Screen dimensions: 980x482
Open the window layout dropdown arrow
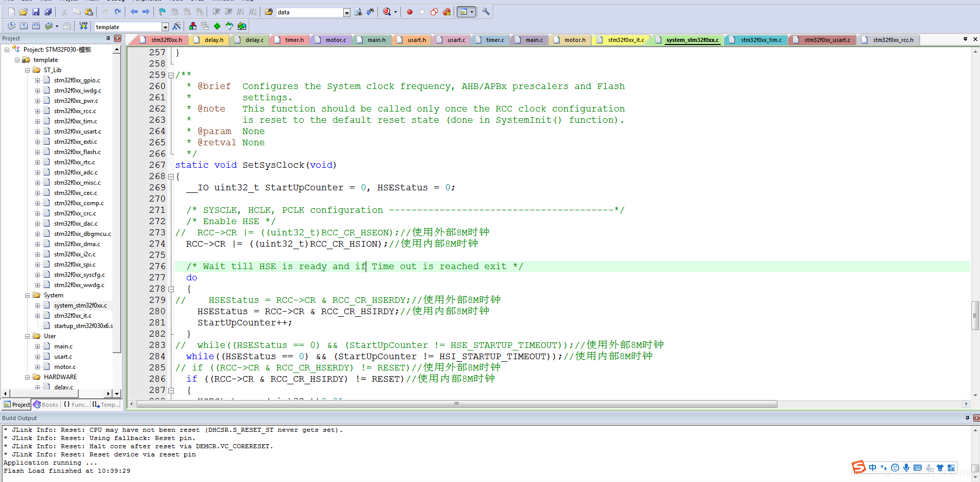472,12
